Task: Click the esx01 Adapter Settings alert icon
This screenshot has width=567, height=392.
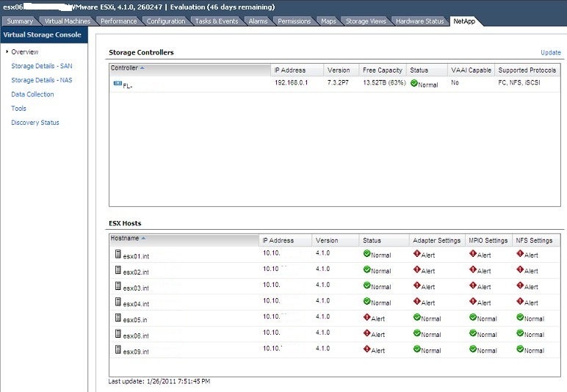Action: pos(416,254)
